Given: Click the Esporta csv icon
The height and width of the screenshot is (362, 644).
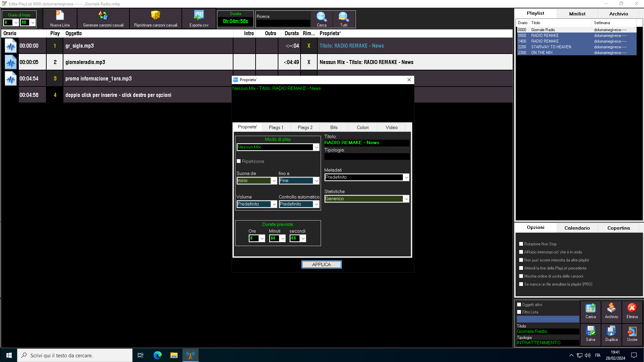Looking at the screenshot, I should pos(199,16).
